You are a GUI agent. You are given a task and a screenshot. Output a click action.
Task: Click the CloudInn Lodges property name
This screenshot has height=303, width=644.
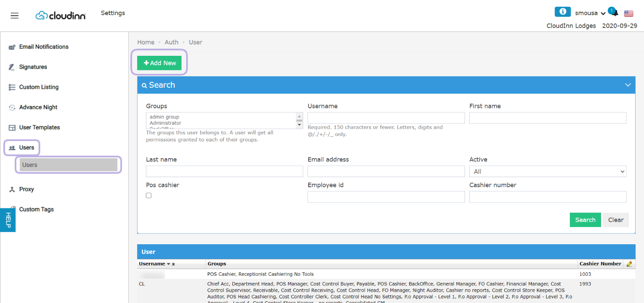coord(571,26)
